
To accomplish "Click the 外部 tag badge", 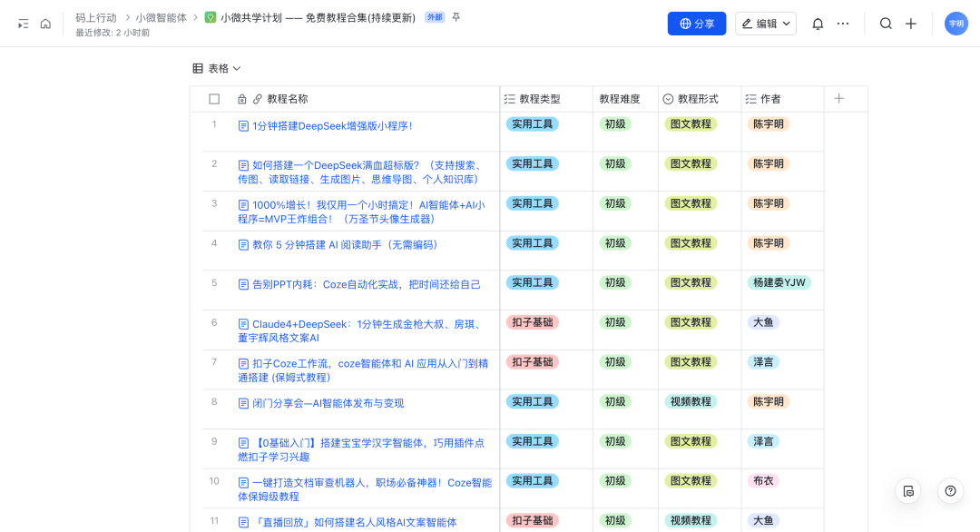I will 435,17.
